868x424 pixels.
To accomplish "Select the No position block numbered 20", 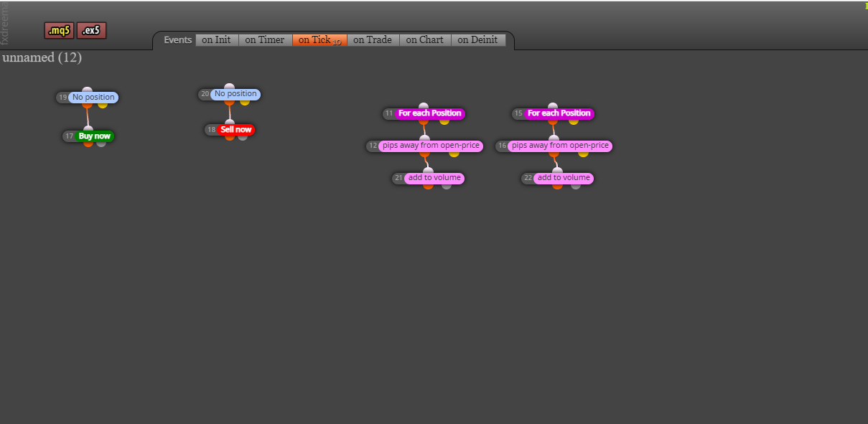I will coord(235,94).
